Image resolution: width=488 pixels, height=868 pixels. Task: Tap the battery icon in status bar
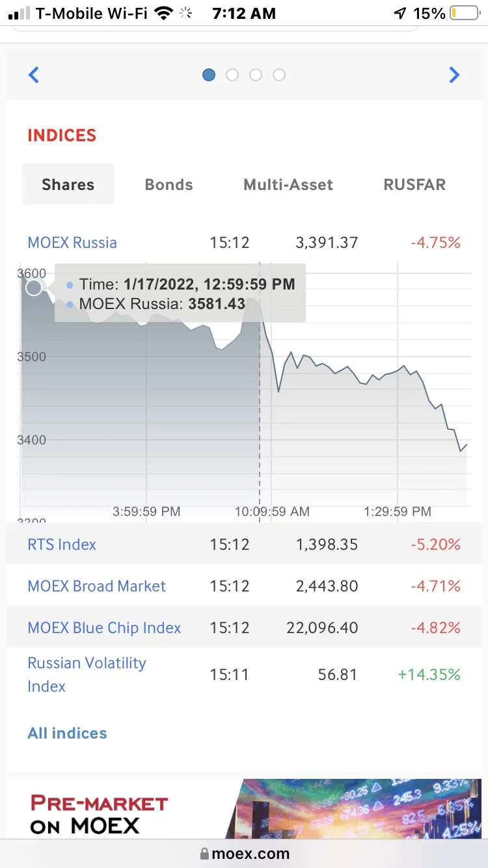(464, 13)
